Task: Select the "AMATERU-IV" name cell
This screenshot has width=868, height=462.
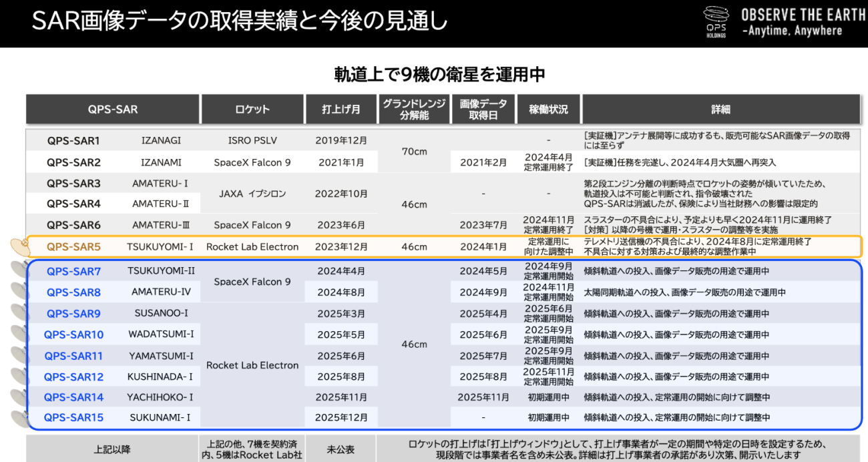Action: pos(161,292)
